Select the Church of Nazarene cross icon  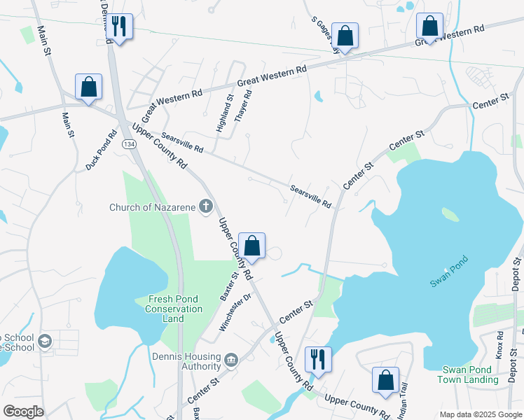pyautogui.click(x=206, y=206)
